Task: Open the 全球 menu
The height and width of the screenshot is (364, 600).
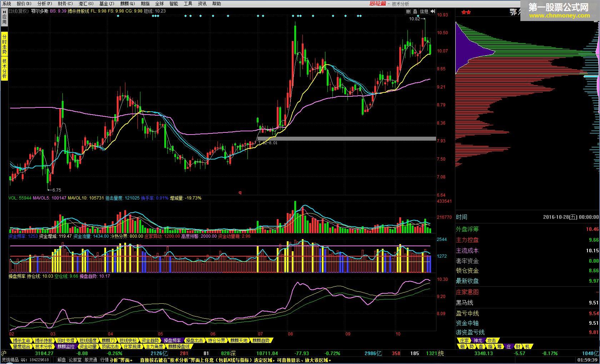Action: (x=160, y=4)
